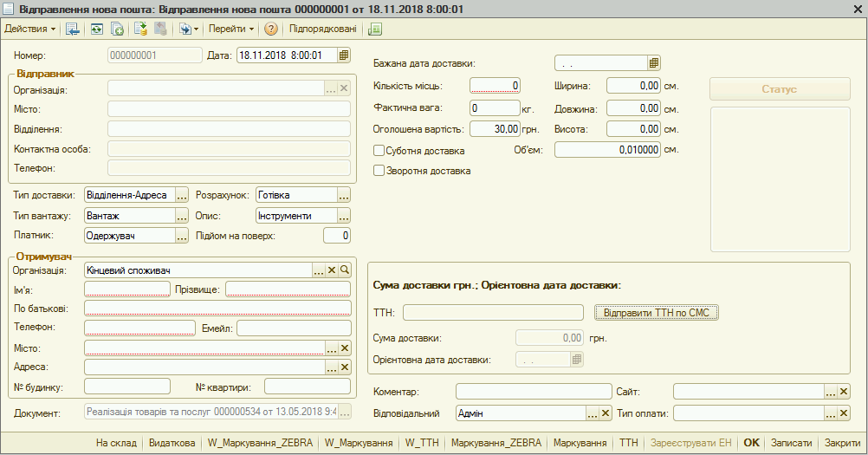The height and width of the screenshot is (455, 868).
Task: Click the copy document toolbar icon
Action: click(x=117, y=29)
